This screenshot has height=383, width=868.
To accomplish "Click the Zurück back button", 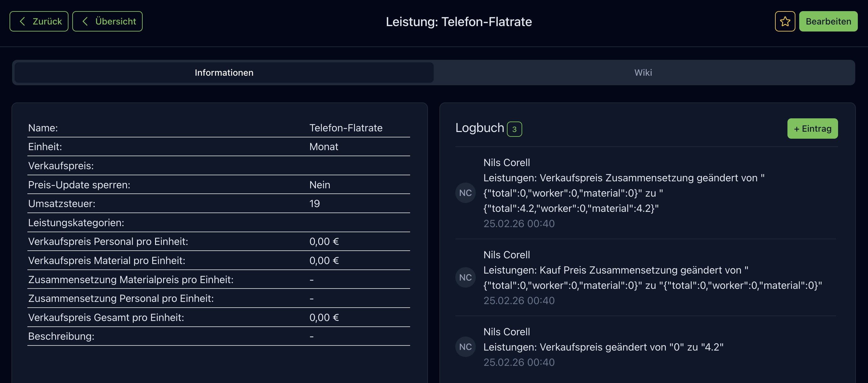I will (x=39, y=22).
